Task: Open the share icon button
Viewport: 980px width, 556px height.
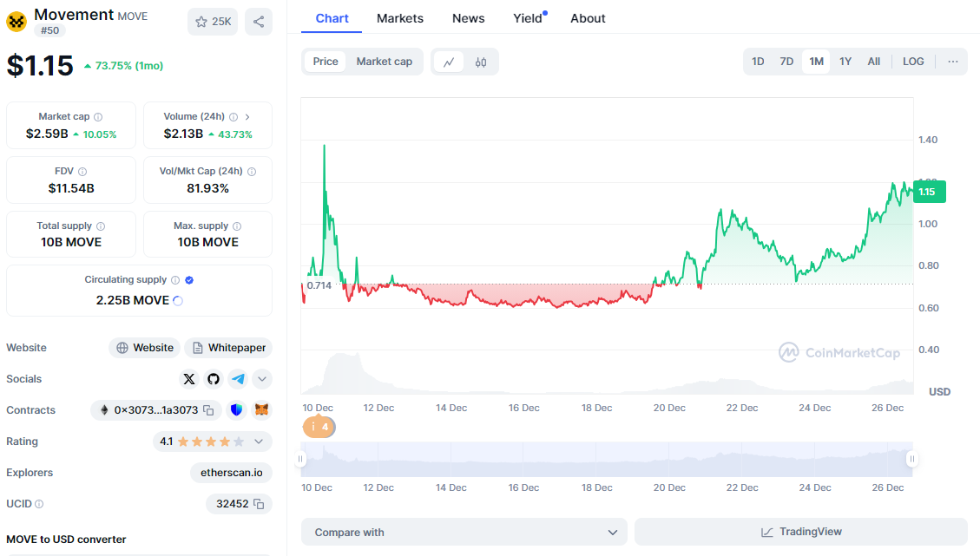Action: (x=258, y=22)
